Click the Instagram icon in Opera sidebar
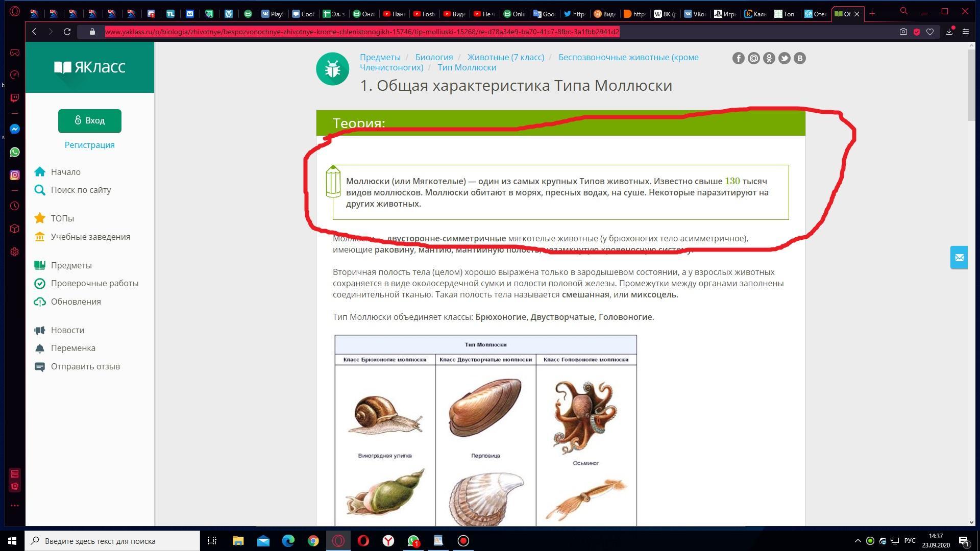 (15, 175)
